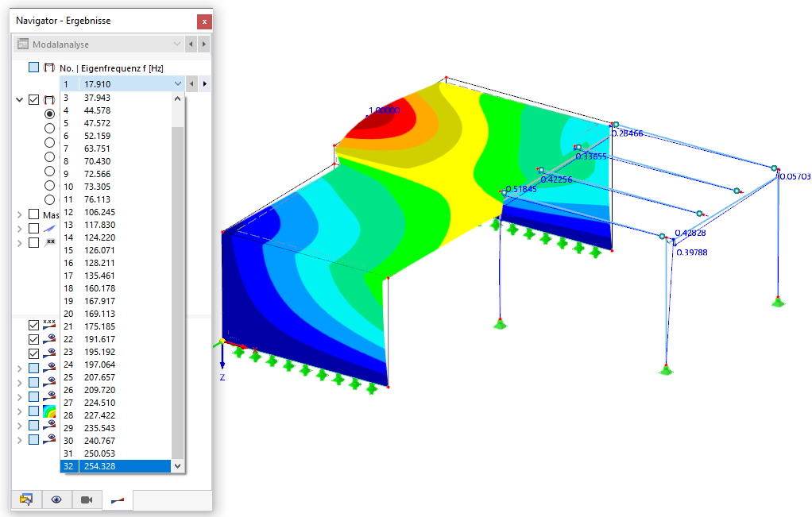Screen dimensions: 812x517
Task: Switch to the camera views tab
Action: click(87, 500)
